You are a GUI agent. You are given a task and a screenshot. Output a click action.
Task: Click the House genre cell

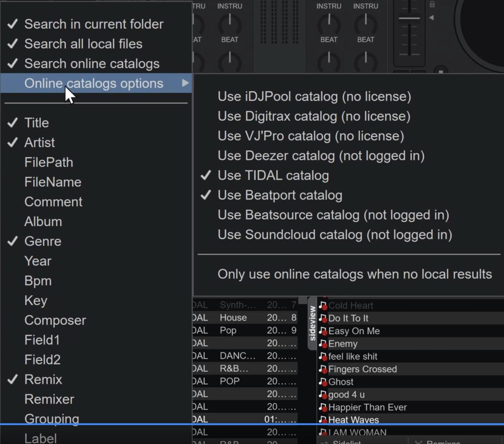click(233, 318)
